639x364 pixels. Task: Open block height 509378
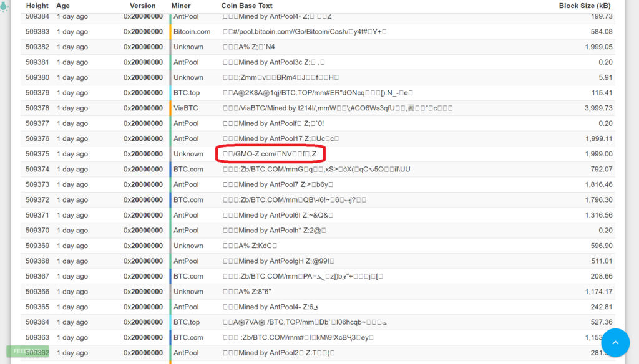[x=37, y=108]
